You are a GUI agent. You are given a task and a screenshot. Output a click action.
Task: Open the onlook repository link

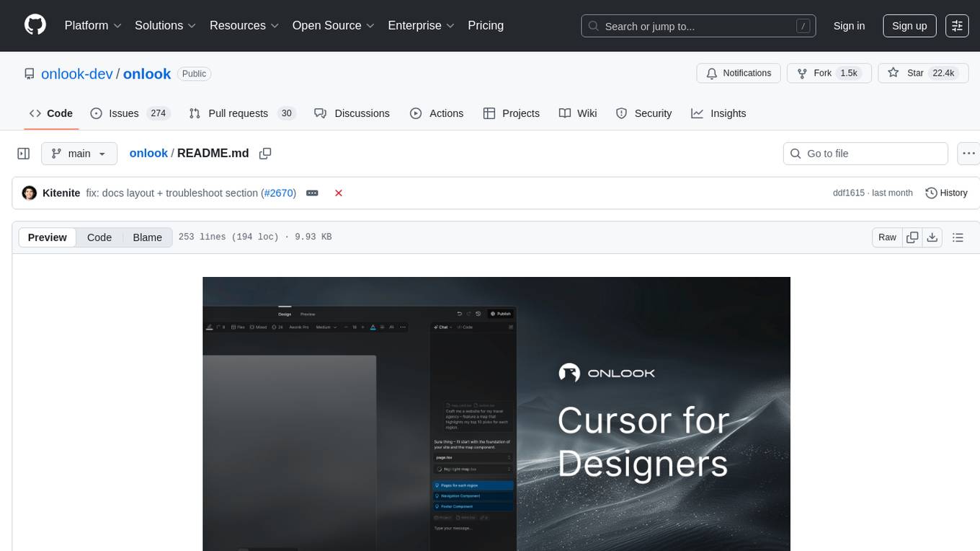coord(147,74)
